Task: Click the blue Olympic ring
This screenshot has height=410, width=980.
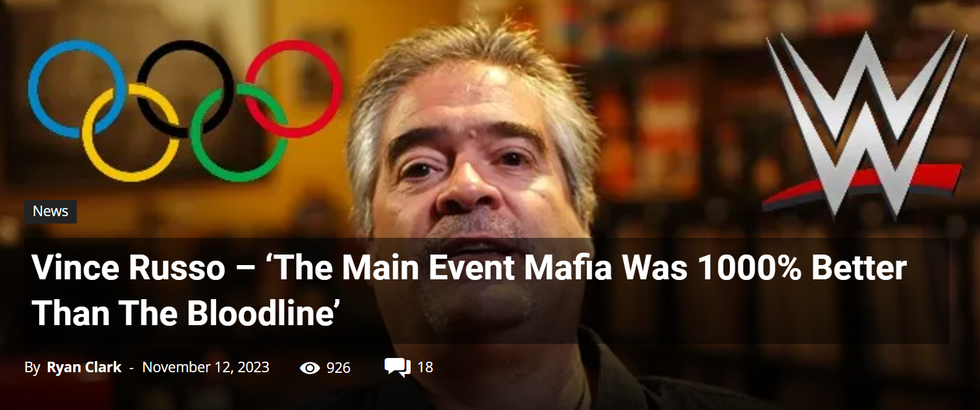Action: click(77, 90)
